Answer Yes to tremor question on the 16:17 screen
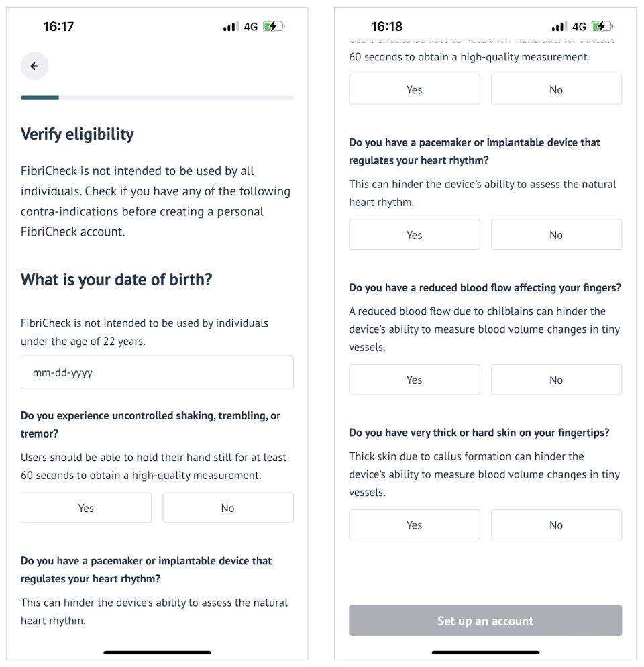 coord(86,508)
